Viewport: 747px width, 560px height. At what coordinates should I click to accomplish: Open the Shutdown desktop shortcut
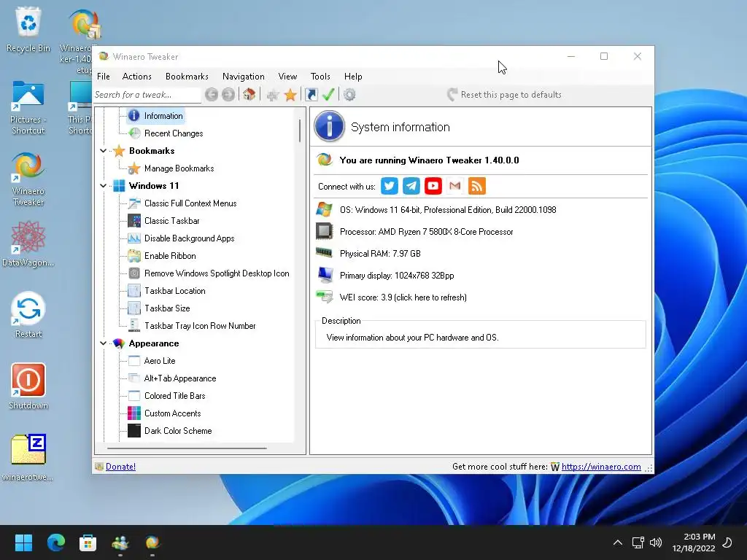[28, 386]
